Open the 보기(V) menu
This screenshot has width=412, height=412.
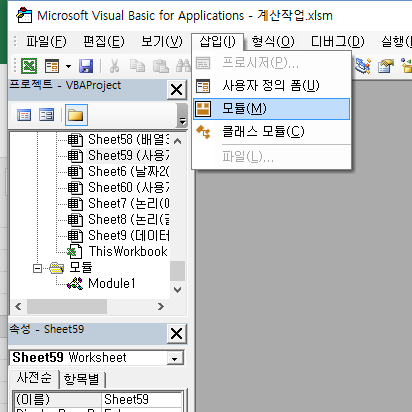[x=162, y=42]
